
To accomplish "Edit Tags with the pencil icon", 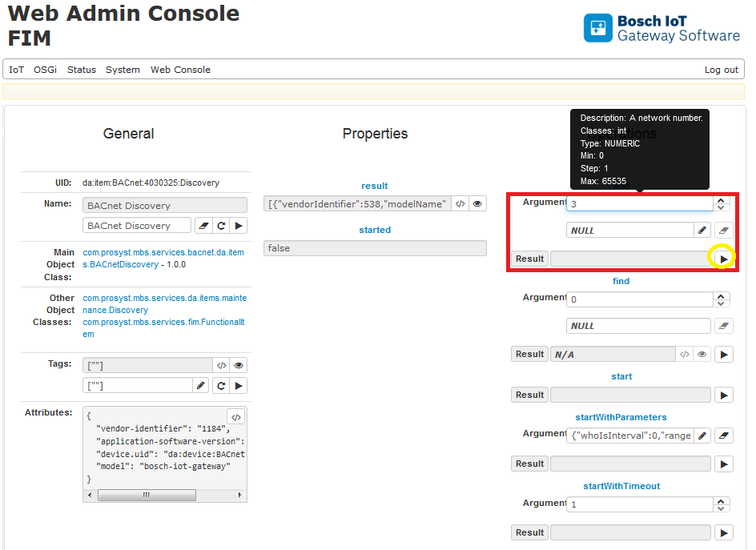I will pos(201,386).
